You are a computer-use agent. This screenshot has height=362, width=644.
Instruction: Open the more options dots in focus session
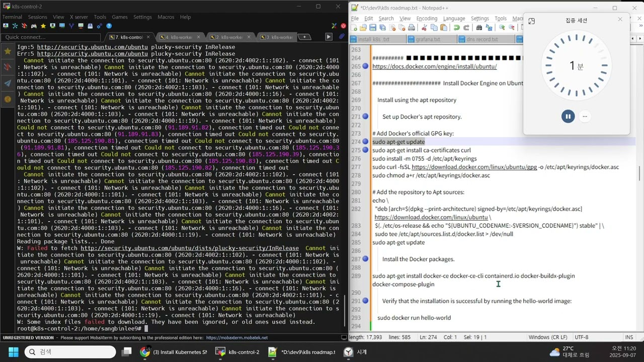click(x=585, y=116)
